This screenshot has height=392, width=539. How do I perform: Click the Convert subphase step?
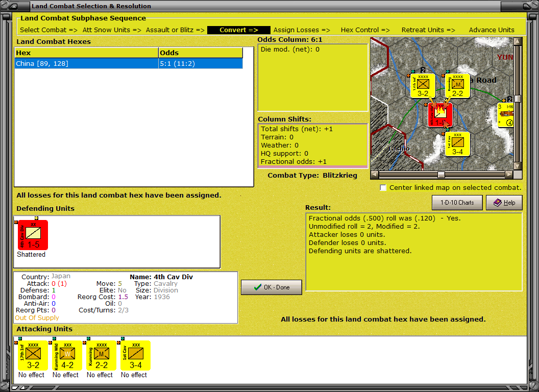239,30
